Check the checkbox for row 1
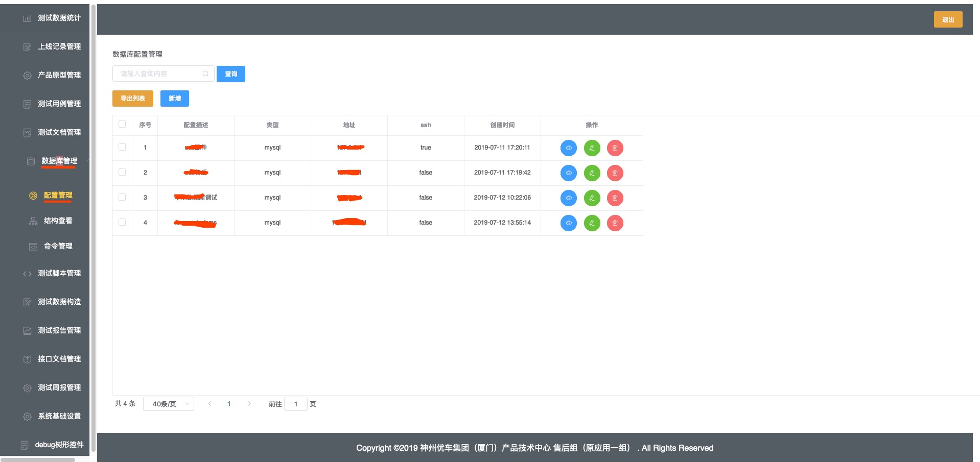The image size is (980, 462). pos(122,147)
